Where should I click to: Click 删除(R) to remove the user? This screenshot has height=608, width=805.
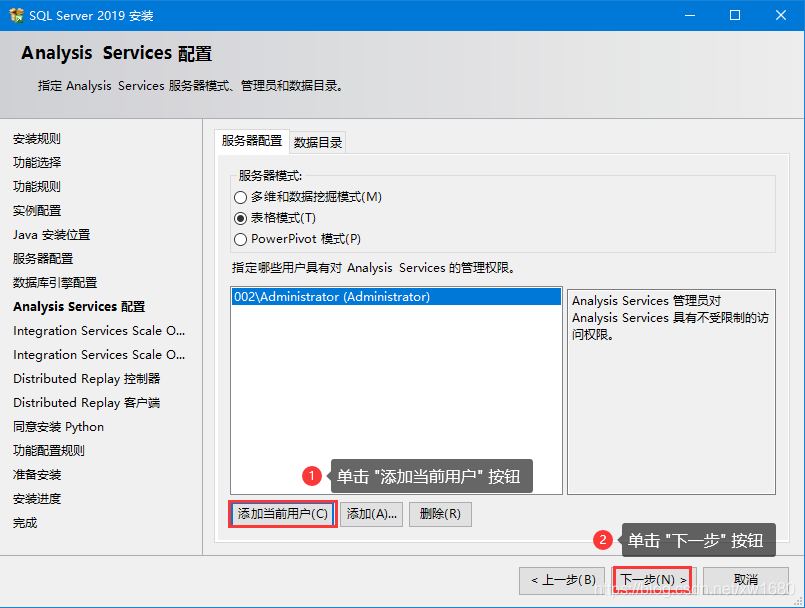[x=440, y=514]
